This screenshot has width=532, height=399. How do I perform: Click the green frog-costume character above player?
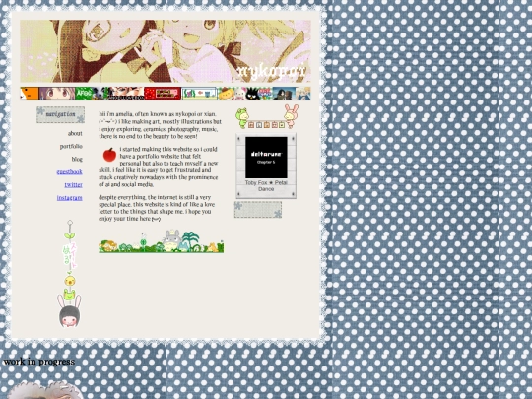click(242, 118)
